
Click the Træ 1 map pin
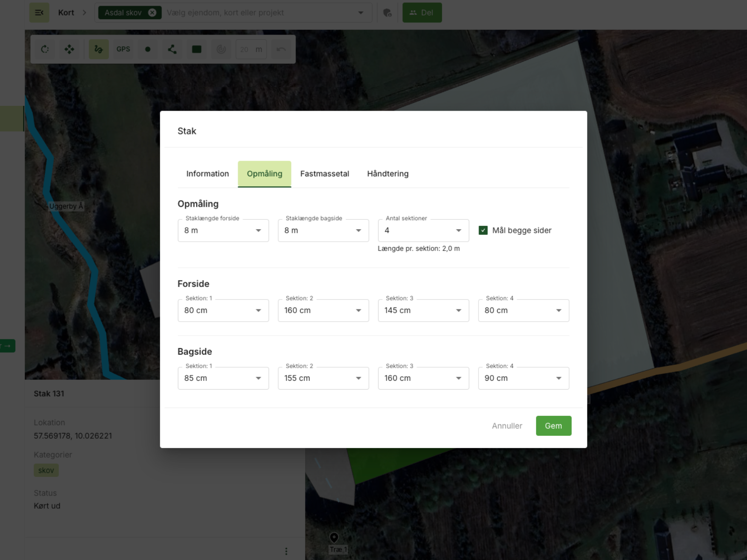coord(334,538)
